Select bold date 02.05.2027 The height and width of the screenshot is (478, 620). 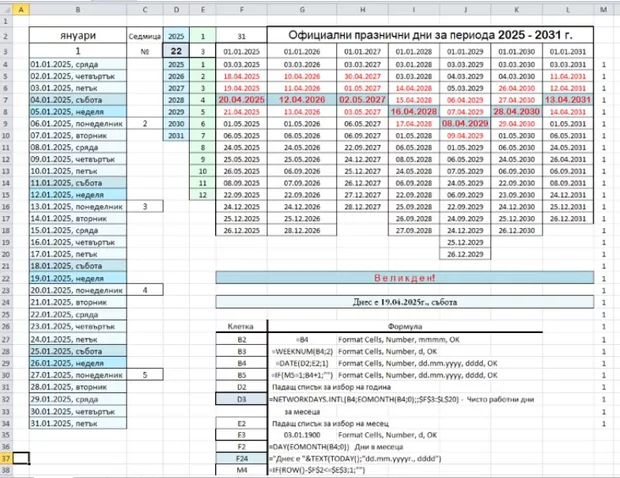click(362, 100)
